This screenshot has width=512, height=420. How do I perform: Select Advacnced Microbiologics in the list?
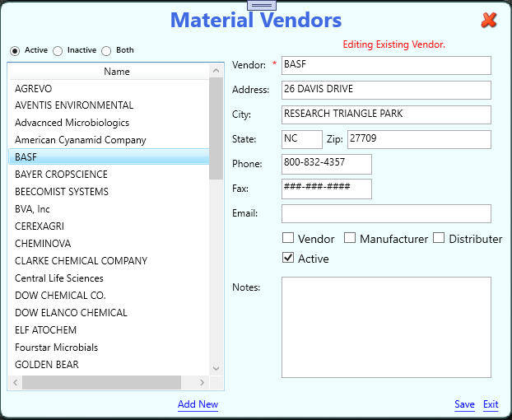(109, 123)
